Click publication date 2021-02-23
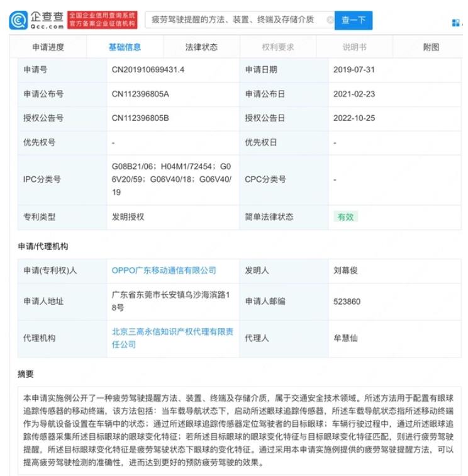 point(354,94)
